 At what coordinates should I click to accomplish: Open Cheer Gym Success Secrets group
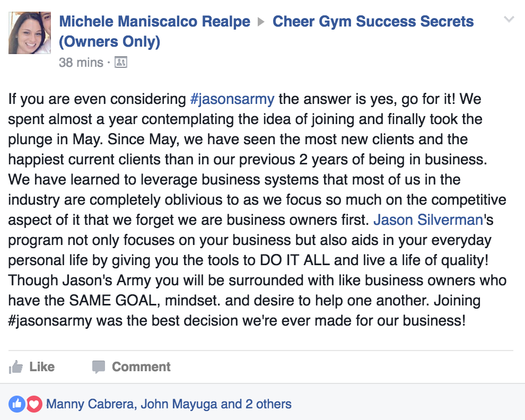coord(373,21)
